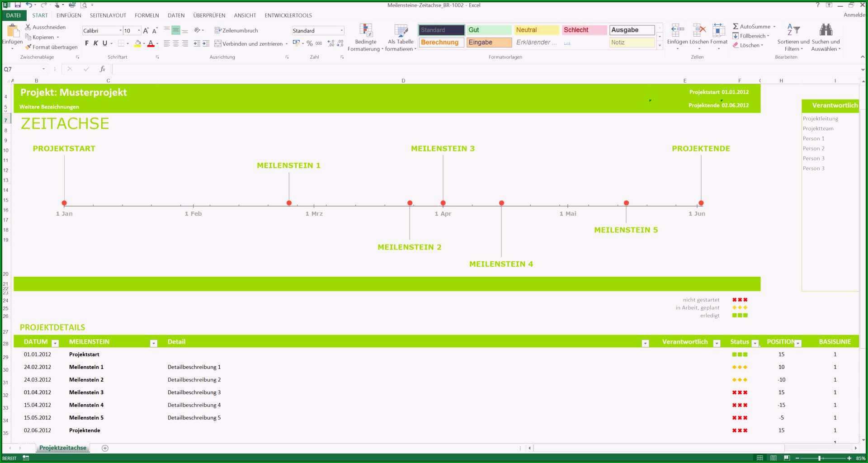Click the red font color A icon
The image size is (868, 463).
[151, 43]
